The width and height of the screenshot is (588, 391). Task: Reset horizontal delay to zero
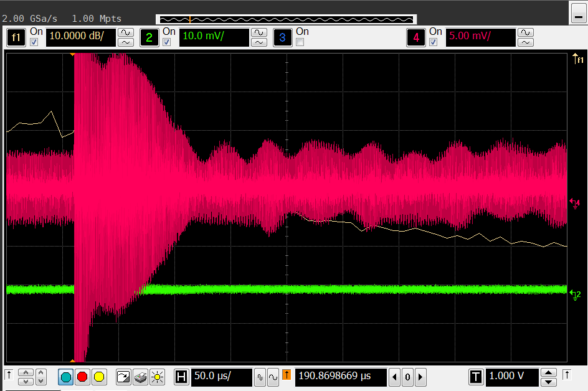(x=407, y=377)
